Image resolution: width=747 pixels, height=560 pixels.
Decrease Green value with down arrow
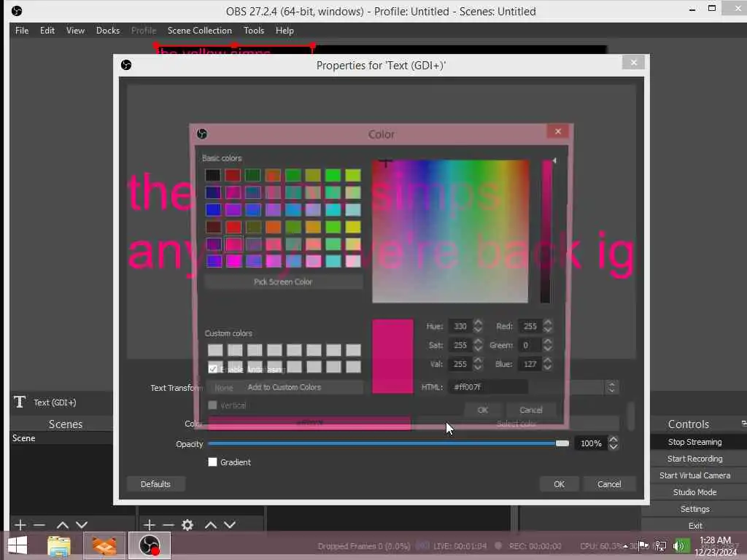point(548,349)
